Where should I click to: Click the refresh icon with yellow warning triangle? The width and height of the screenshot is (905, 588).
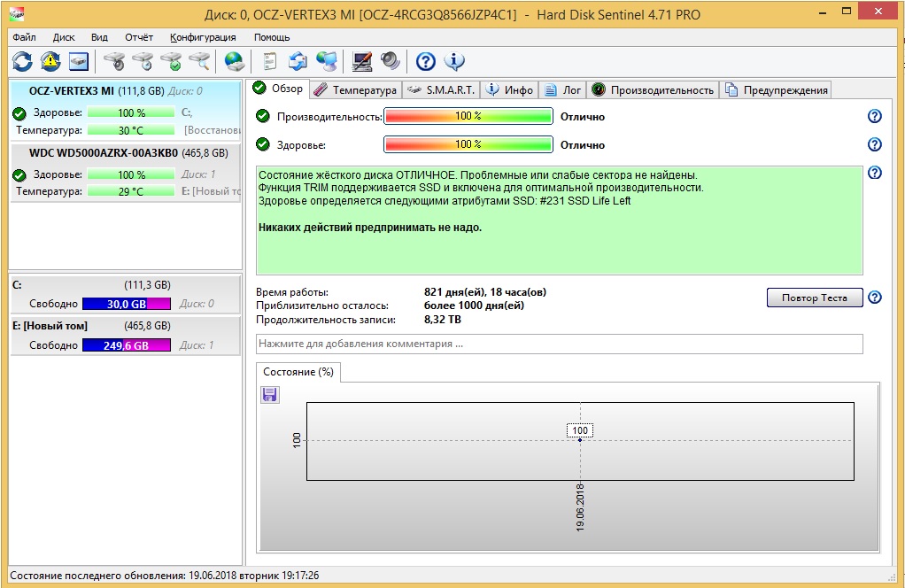click(x=50, y=61)
